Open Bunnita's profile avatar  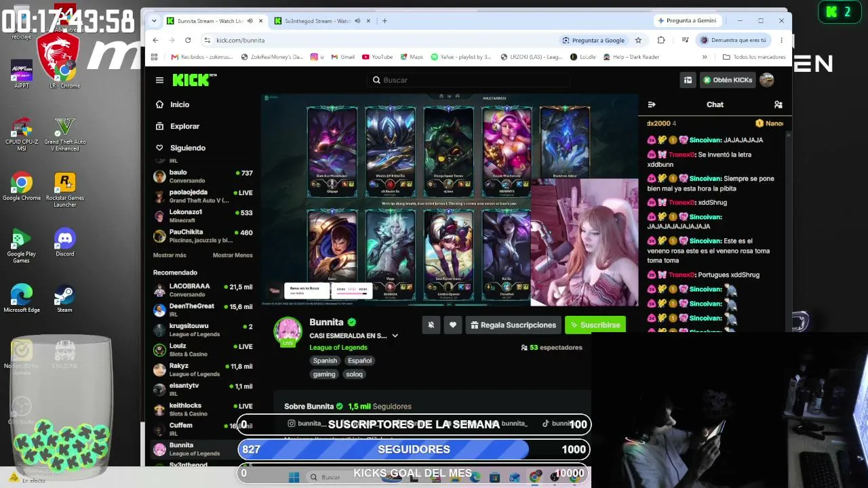288,331
